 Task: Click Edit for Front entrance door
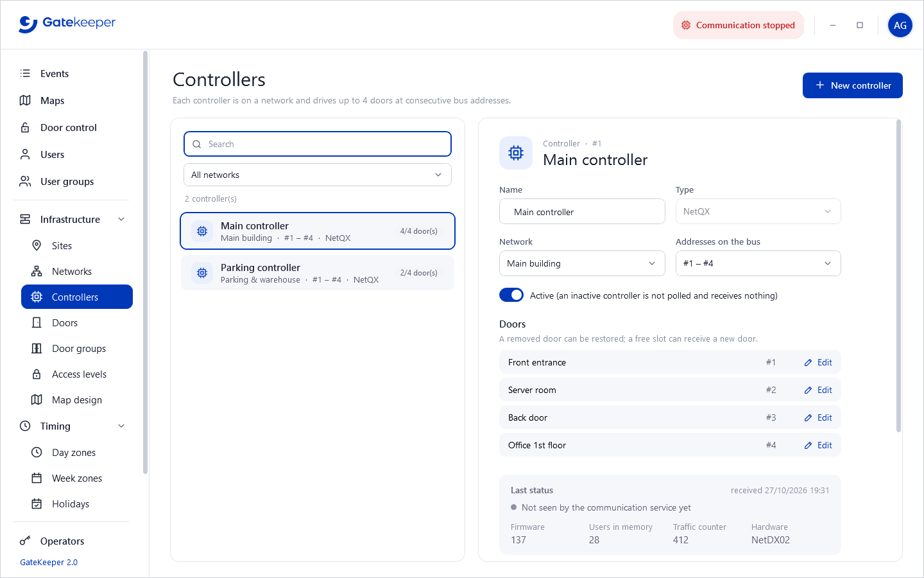pos(818,362)
